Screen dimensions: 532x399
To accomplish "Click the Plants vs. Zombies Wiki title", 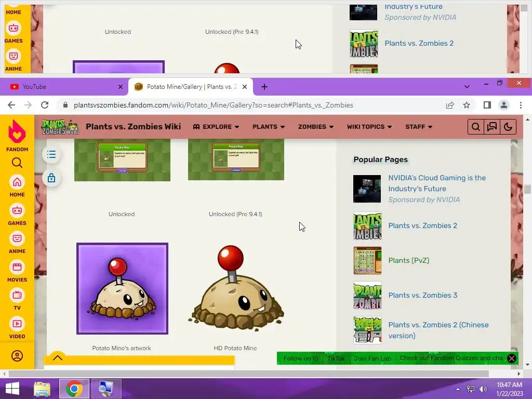I will 134,127.
